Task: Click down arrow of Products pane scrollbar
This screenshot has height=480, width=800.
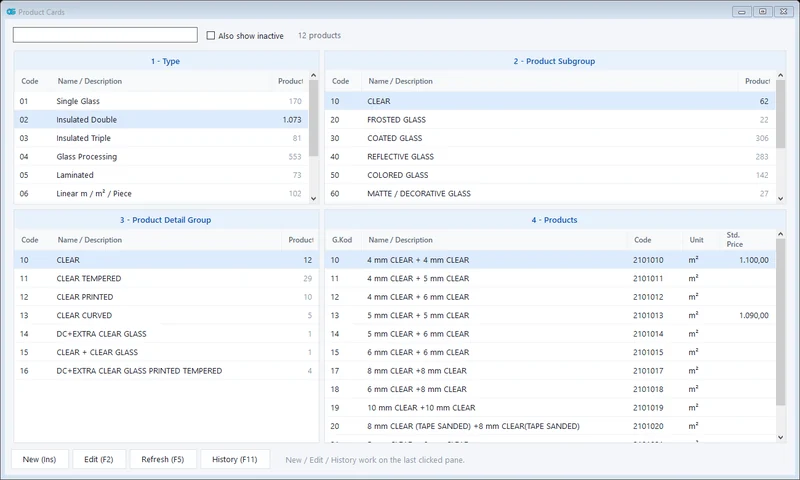Action: (780, 437)
